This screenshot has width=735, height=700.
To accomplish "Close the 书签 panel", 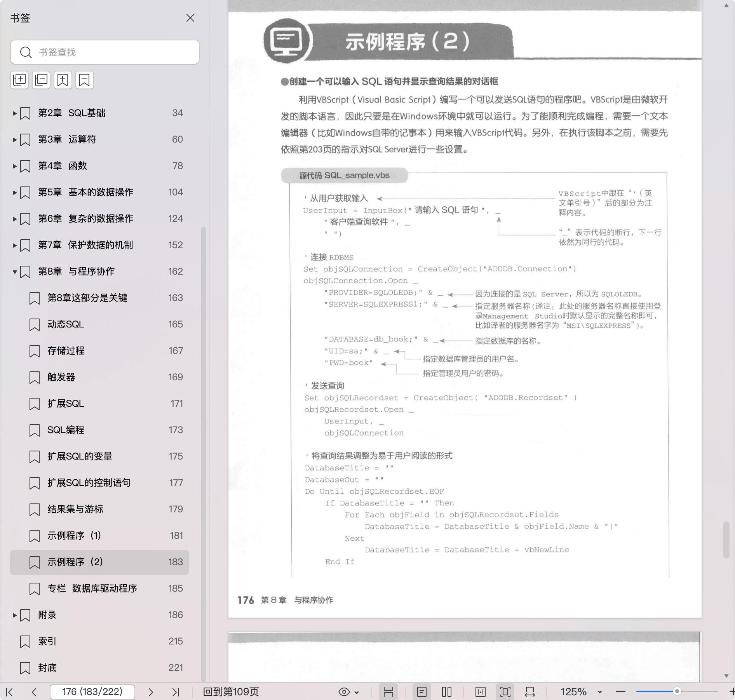I will 190,18.
